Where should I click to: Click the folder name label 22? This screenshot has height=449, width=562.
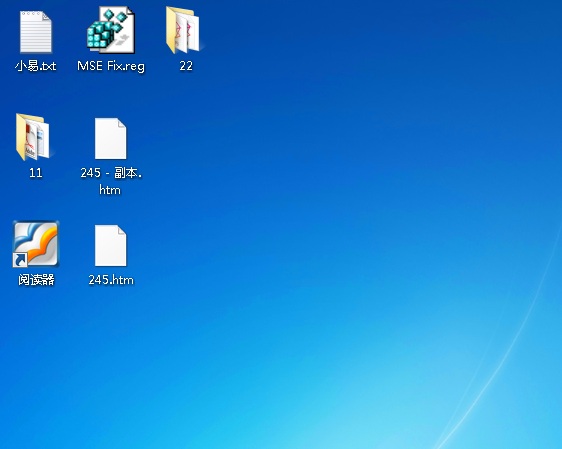point(186,66)
